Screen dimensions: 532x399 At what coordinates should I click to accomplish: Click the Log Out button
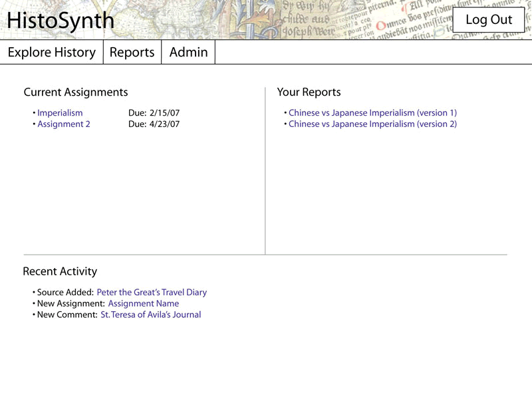tap(488, 20)
